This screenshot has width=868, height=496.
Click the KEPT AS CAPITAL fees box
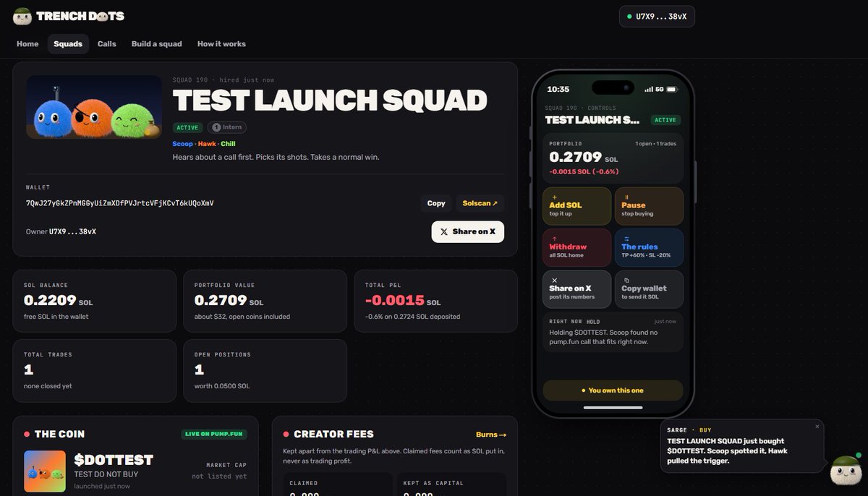pos(451,484)
